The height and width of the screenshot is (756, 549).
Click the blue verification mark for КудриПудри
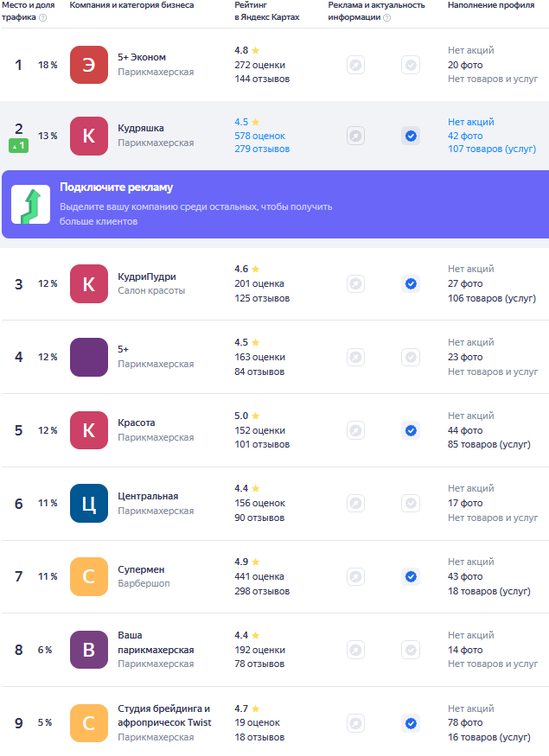point(411,283)
